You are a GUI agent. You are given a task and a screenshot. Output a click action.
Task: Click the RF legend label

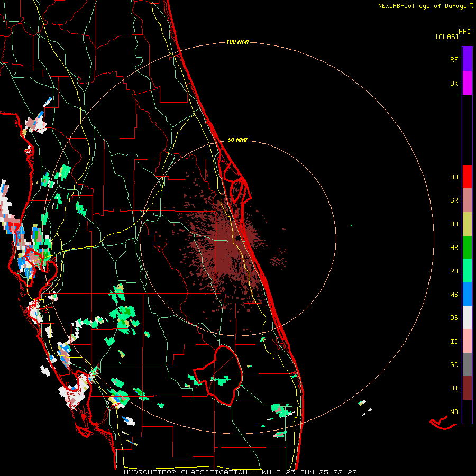(x=454, y=59)
